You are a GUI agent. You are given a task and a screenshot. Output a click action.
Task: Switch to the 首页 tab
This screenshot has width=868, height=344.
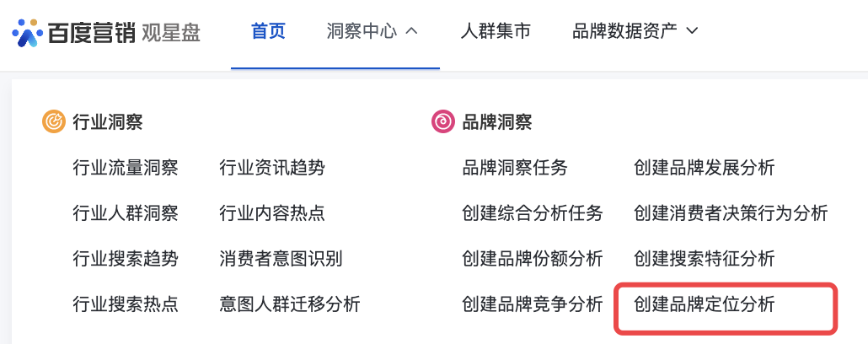point(268,32)
